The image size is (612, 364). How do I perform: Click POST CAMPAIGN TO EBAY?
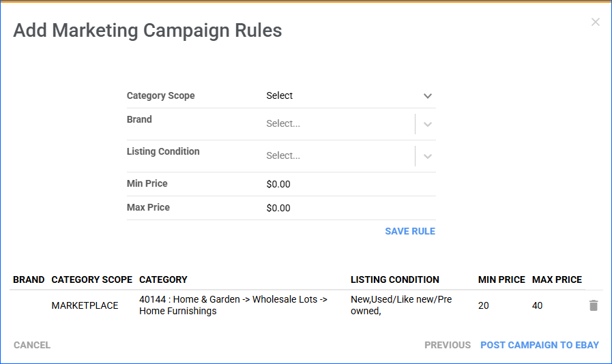coord(539,345)
